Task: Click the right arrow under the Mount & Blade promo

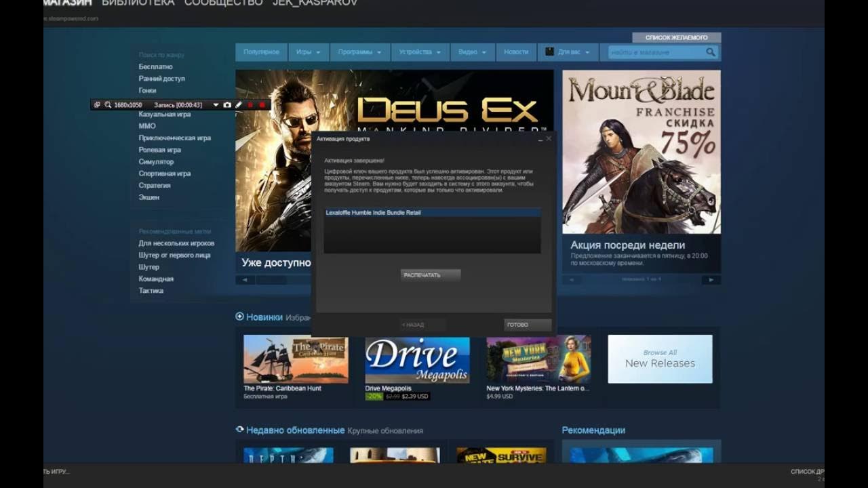Action: point(711,279)
